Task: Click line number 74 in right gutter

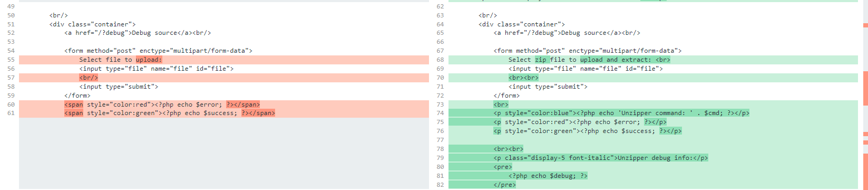Action: coord(440,113)
